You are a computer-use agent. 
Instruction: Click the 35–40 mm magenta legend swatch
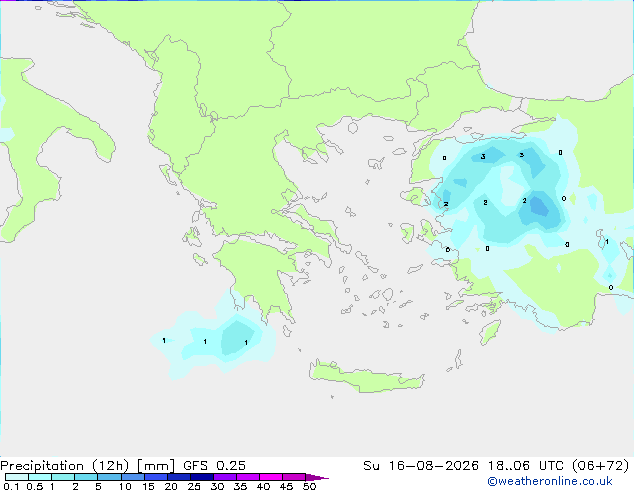pyautogui.click(x=247, y=477)
